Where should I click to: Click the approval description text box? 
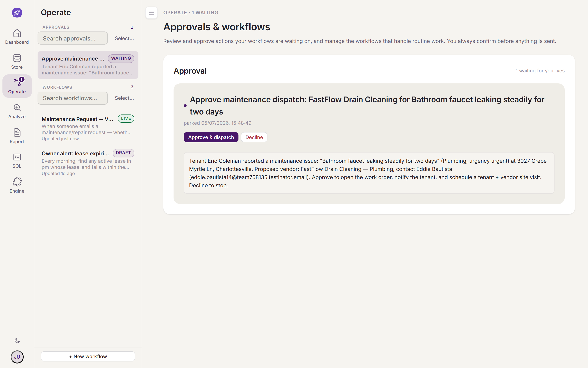[x=369, y=173]
